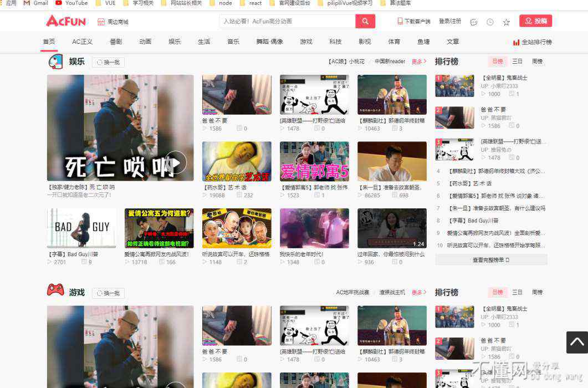This screenshot has height=388, width=588.
Task: Expand 更多 in the 游戏 section
Action: (418, 293)
